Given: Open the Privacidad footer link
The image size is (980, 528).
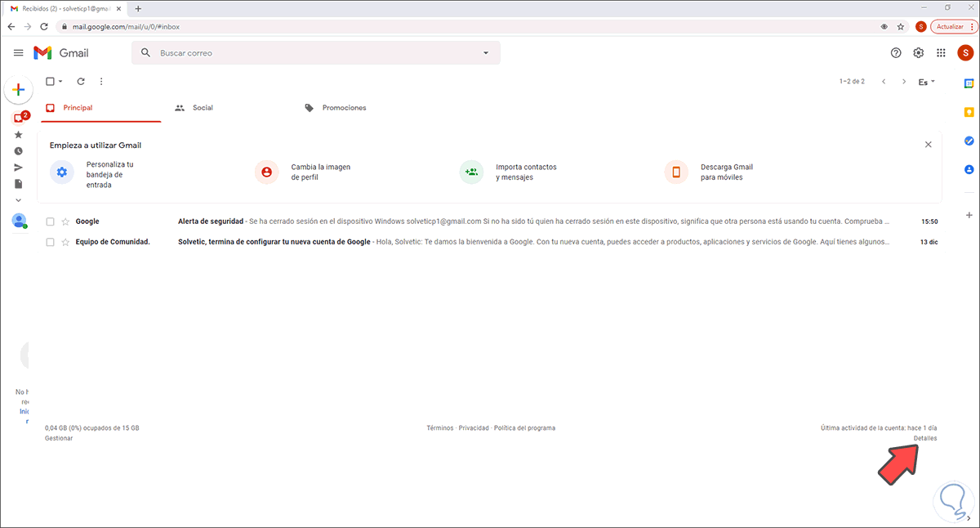Looking at the screenshot, I should coord(474,428).
